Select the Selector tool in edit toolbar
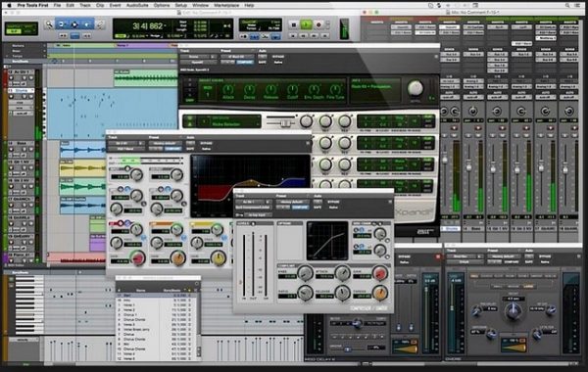 click(74, 25)
